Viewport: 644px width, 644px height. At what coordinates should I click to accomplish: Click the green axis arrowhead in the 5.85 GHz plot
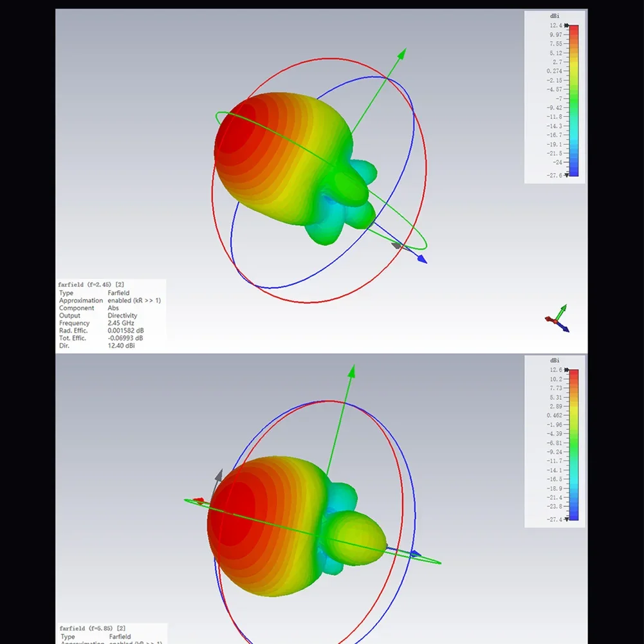[351, 371]
